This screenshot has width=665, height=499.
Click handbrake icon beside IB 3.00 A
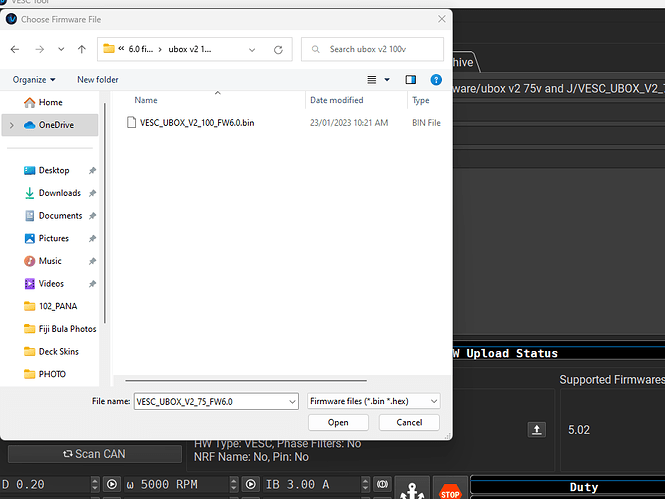tap(382, 484)
